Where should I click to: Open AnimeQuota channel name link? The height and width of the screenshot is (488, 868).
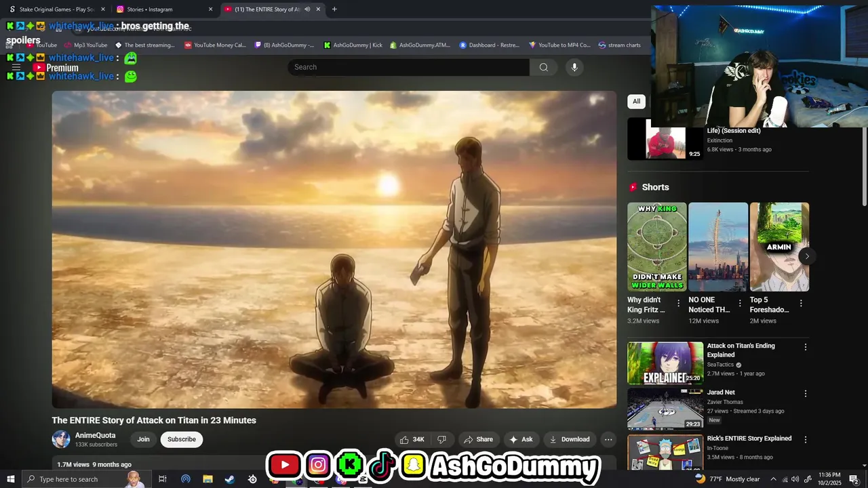tap(95, 436)
